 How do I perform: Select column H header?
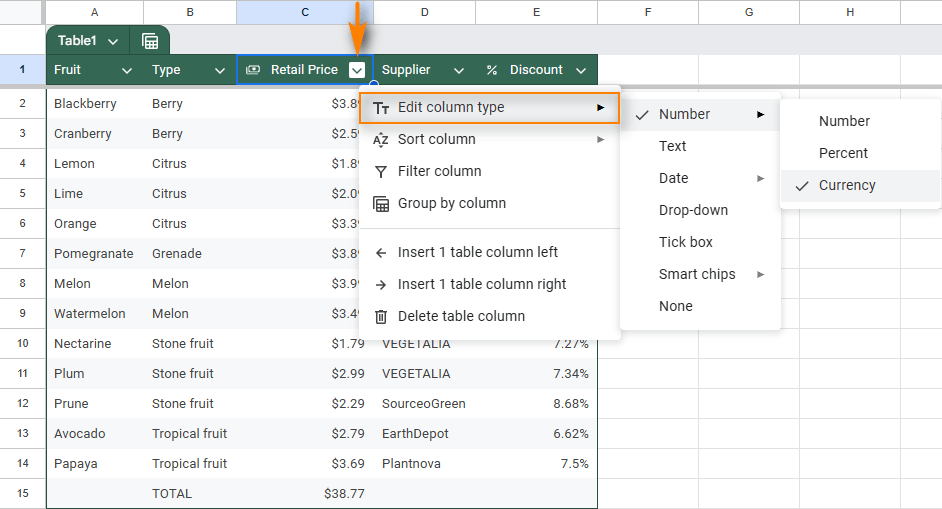(849, 12)
